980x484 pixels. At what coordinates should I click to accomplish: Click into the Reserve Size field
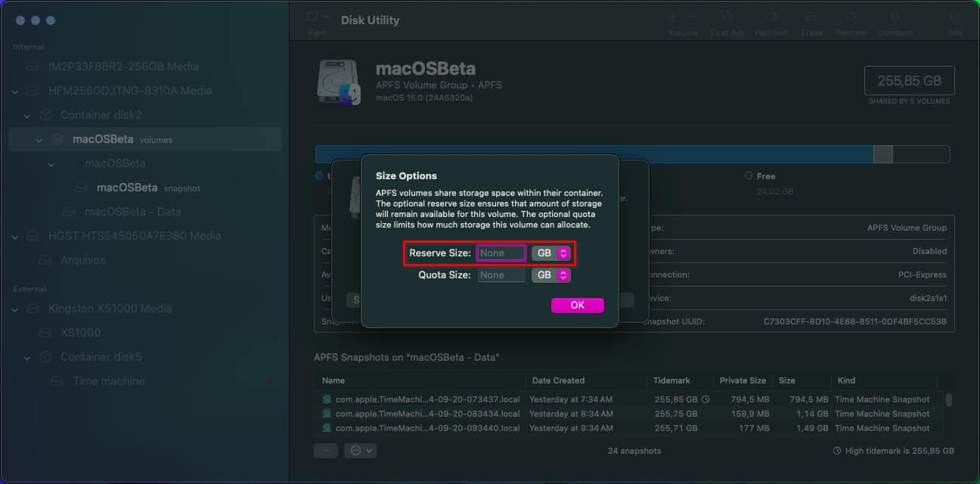coord(501,253)
